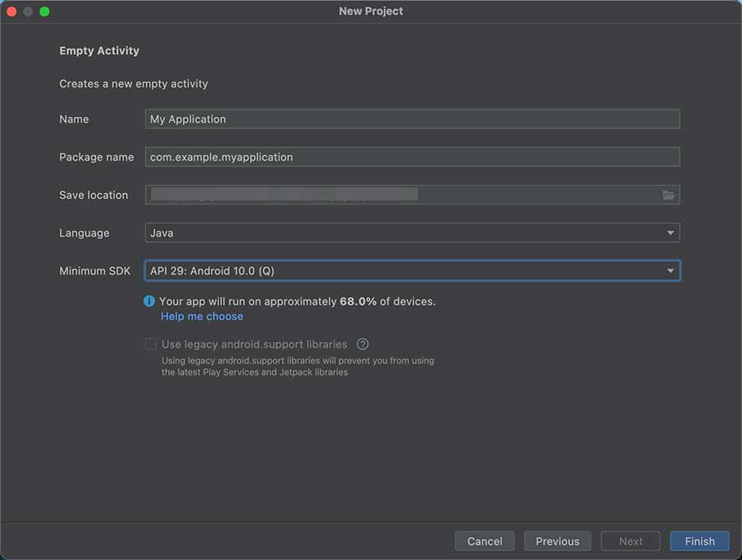Screen dimensions: 742x560
Task: Click the blue info icon beside device percentage
Action: [x=149, y=302]
